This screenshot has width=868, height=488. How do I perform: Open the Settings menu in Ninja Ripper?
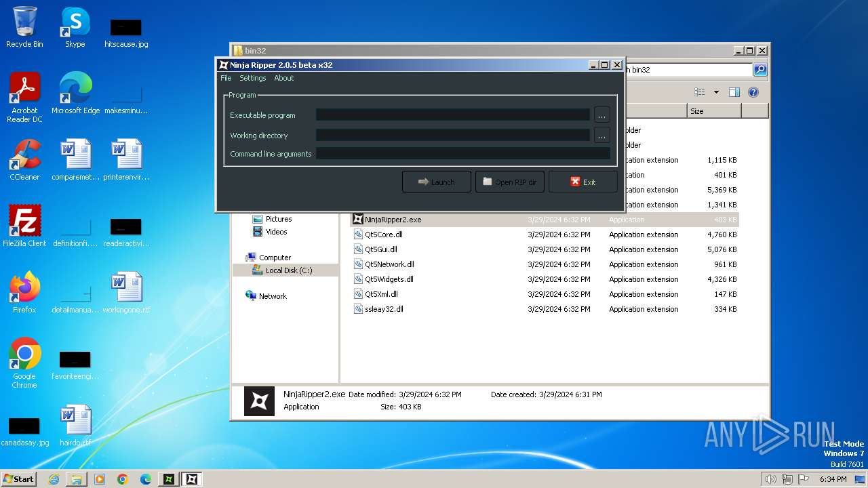pyautogui.click(x=252, y=78)
